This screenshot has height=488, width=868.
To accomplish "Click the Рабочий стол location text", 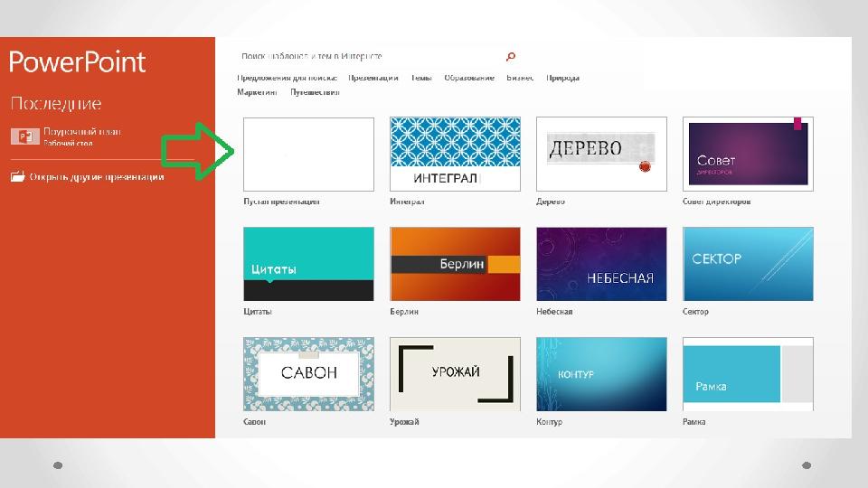I will (68, 143).
